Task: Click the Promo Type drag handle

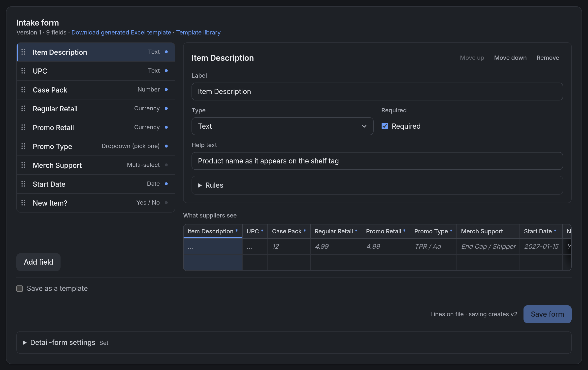Action: (23, 146)
